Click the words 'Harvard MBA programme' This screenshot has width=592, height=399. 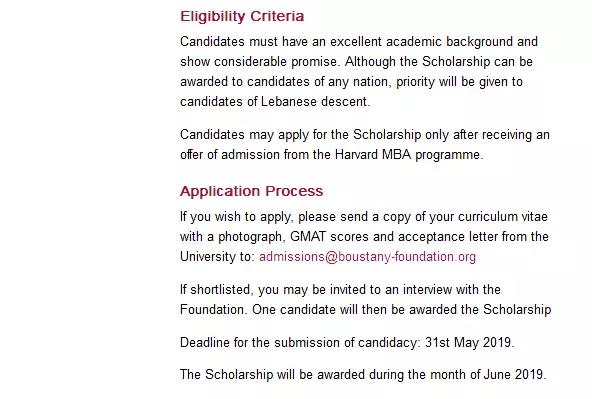click(407, 155)
